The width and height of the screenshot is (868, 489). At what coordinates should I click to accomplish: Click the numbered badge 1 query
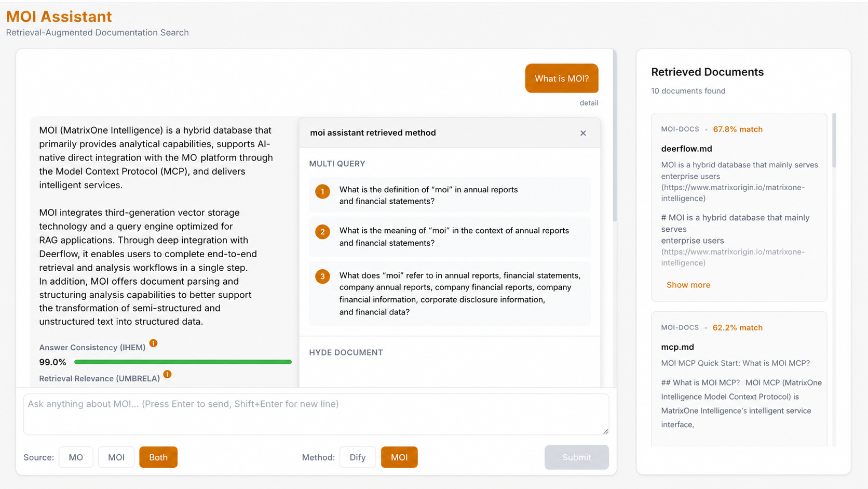pyautogui.click(x=322, y=192)
